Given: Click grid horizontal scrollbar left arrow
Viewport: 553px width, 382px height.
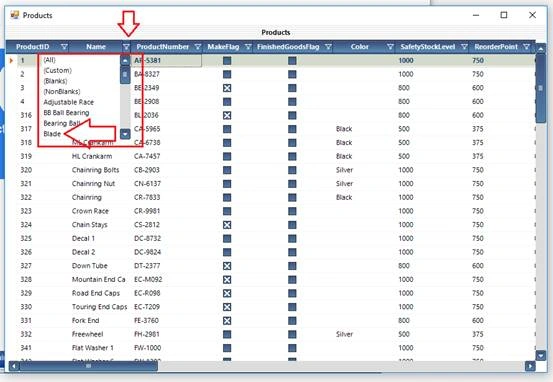Looking at the screenshot, I should coord(14,366).
